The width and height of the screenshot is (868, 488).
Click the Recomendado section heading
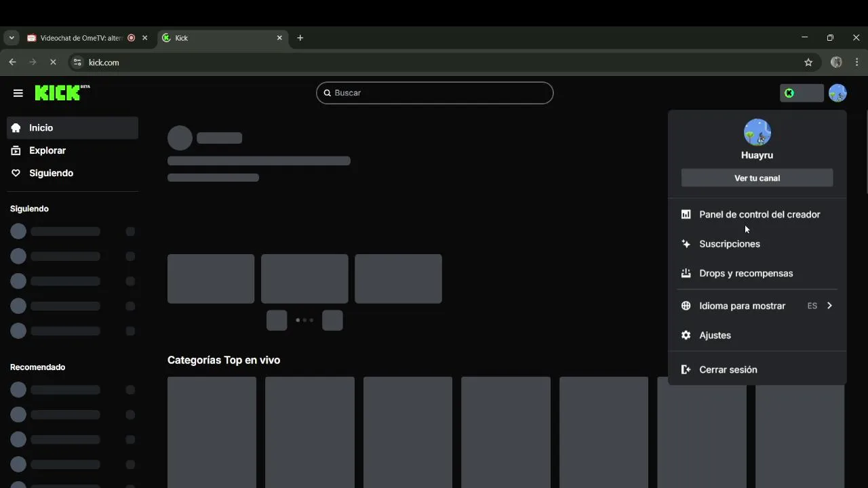[38, 367]
